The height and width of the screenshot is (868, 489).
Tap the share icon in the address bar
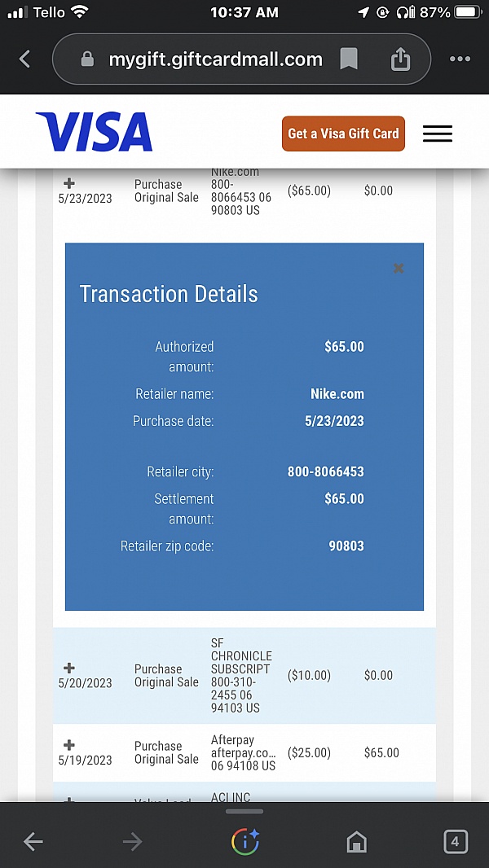(400, 59)
